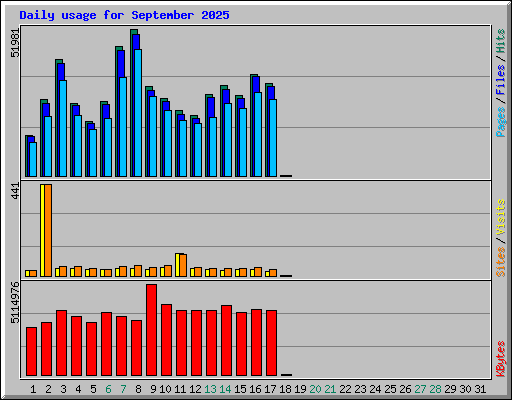The height and width of the screenshot is (400, 512).
Task: Select the 5114976 y-axis label
Action: (x=15, y=303)
